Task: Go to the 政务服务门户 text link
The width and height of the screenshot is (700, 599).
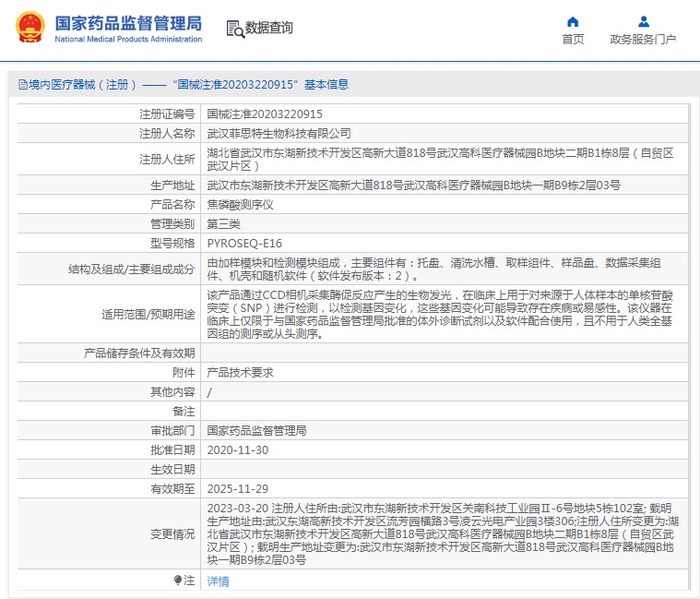Action: pyautogui.click(x=643, y=39)
